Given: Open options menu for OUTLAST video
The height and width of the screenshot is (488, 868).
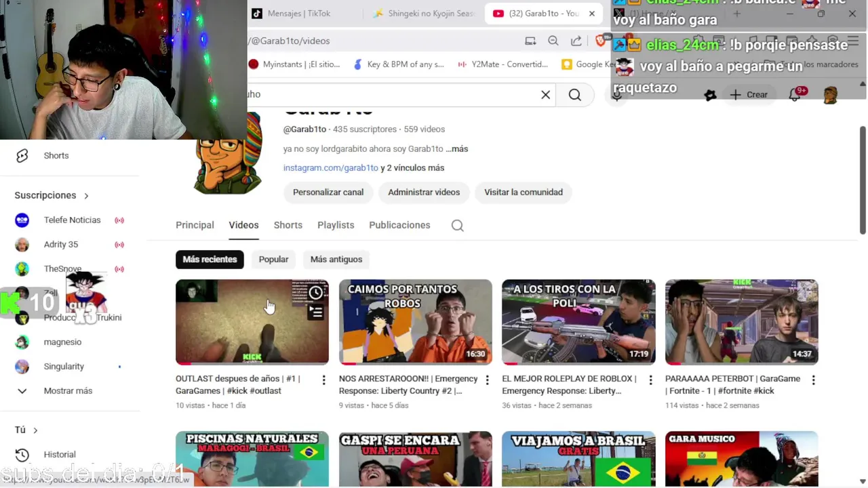Looking at the screenshot, I should [323, 380].
